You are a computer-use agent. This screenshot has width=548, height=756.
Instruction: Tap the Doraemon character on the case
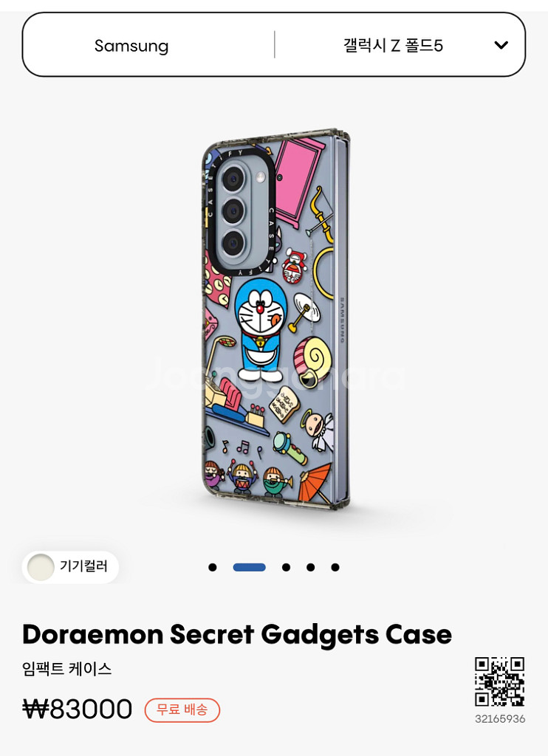point(261,331)
